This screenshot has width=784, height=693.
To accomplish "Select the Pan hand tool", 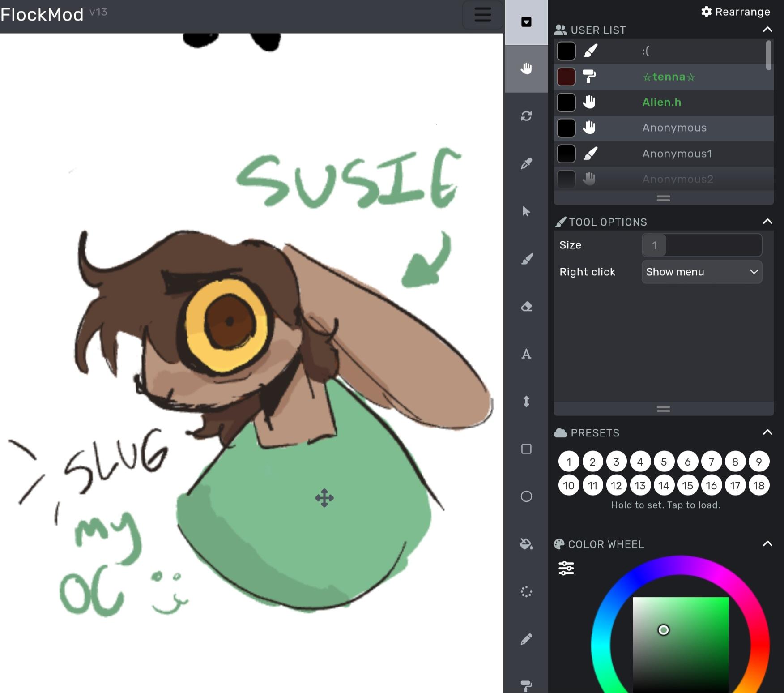I will (526, 68).
